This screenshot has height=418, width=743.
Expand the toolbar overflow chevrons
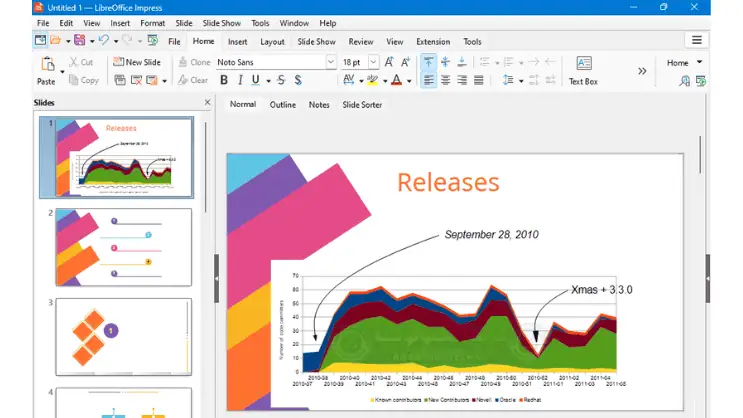pyautogui.click(x=642, y=71)
